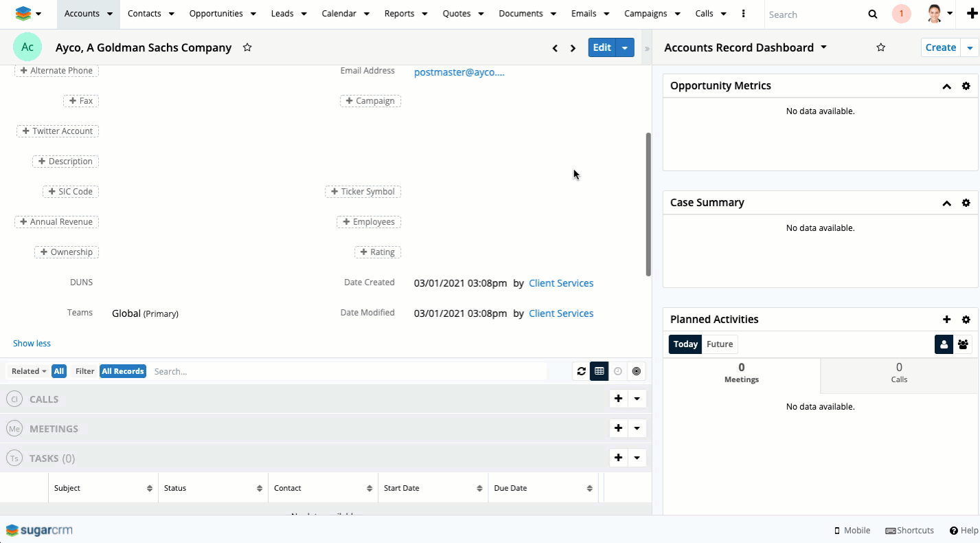The image size is (980, 543).
Task: Open the Reports module tab
Action: [x=399, y=14]
